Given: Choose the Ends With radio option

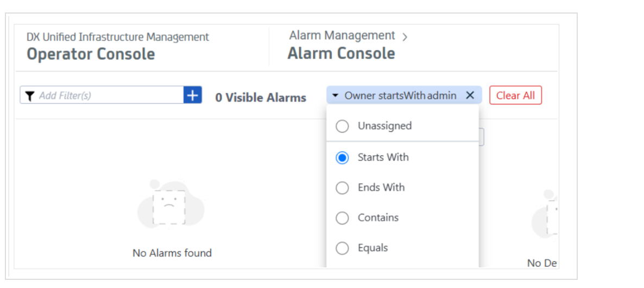Looking at the screenshot, I should tap(342, 188).
